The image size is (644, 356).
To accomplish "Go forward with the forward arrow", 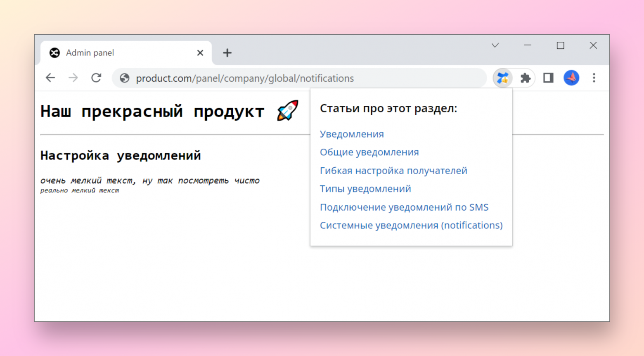I will click(x=73, y=78).
